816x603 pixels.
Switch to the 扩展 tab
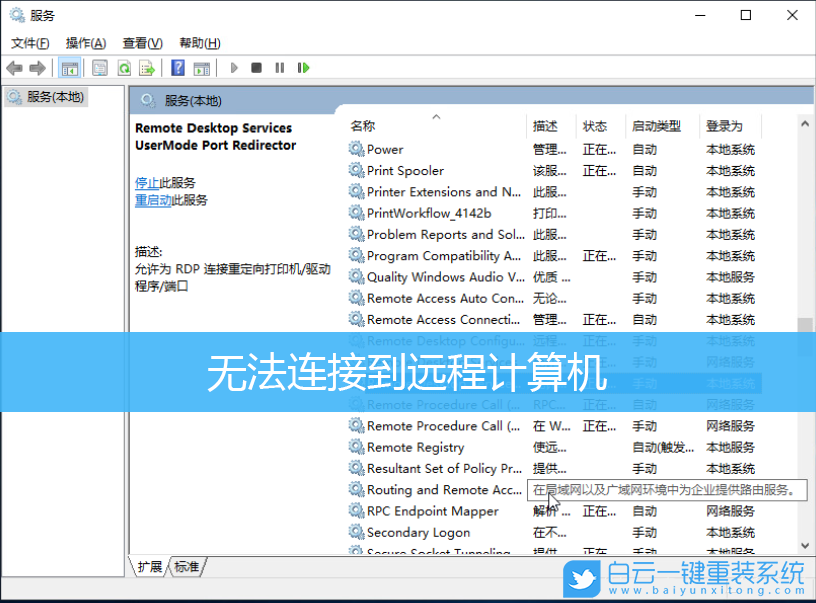150,566
